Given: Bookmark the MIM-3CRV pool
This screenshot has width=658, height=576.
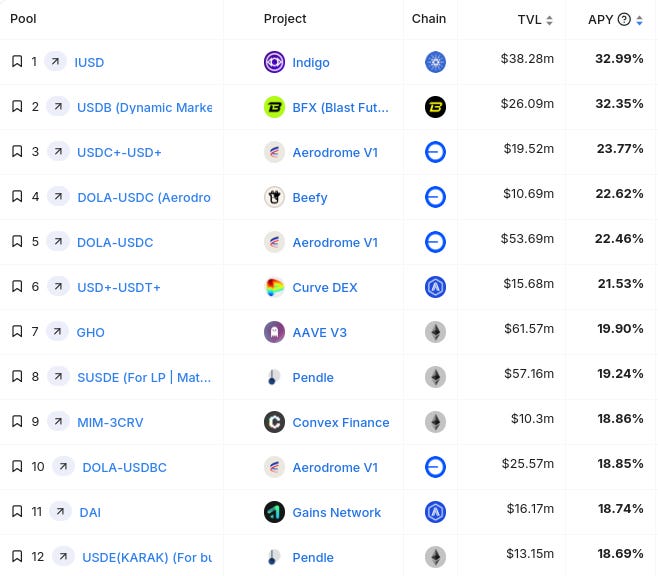Looking at the screenshot, I should [x=17, y=421].
